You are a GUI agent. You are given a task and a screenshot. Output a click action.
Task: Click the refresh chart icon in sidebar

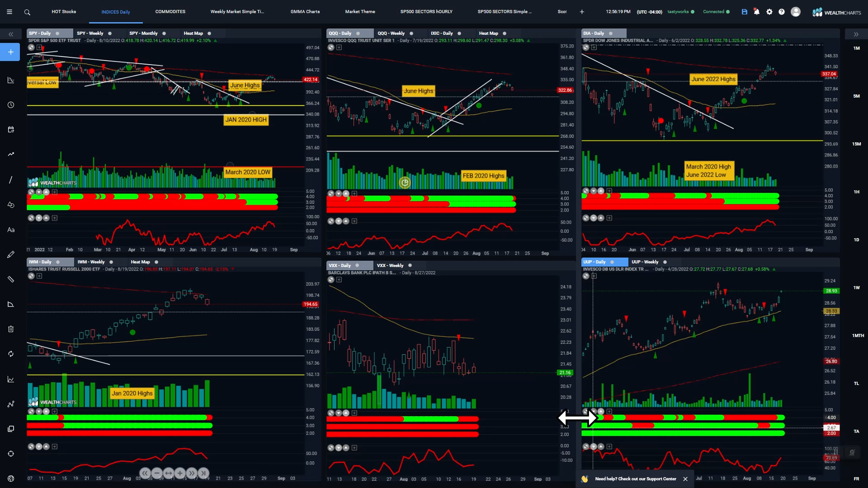pyautogui.click(x=11, y=354)
